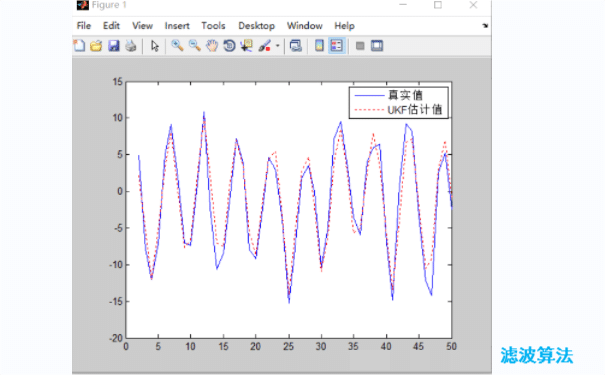
Task: Activate the Zoom In magnifier
Action: pyautogui.click(x=177, y=46)
